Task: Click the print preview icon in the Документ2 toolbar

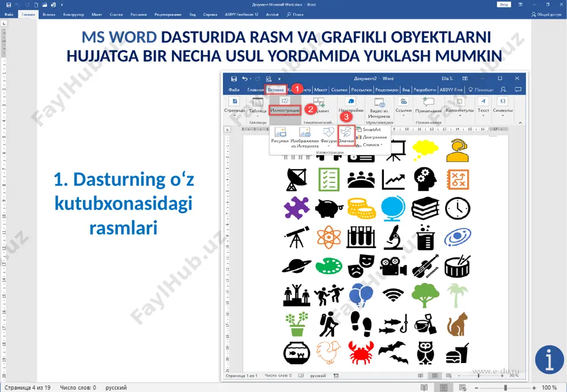Action: tap(269, 79)
